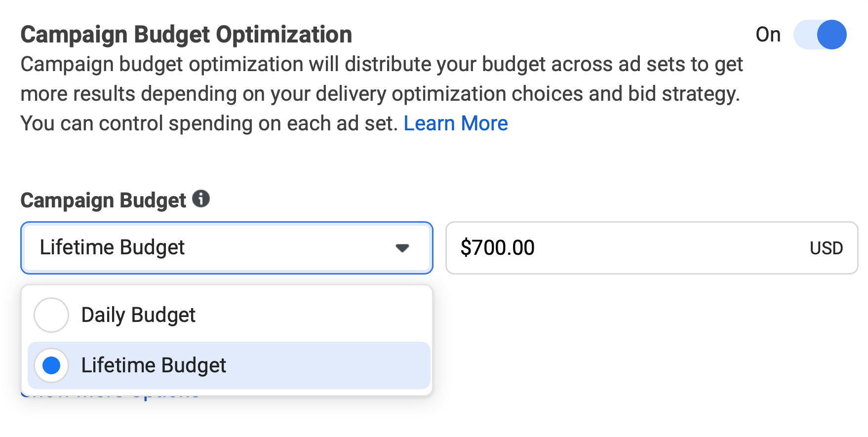Open the Lifetime Budget dropdown selector
The height and width of the screenshot is (437, 868).
tap(227, 248)
